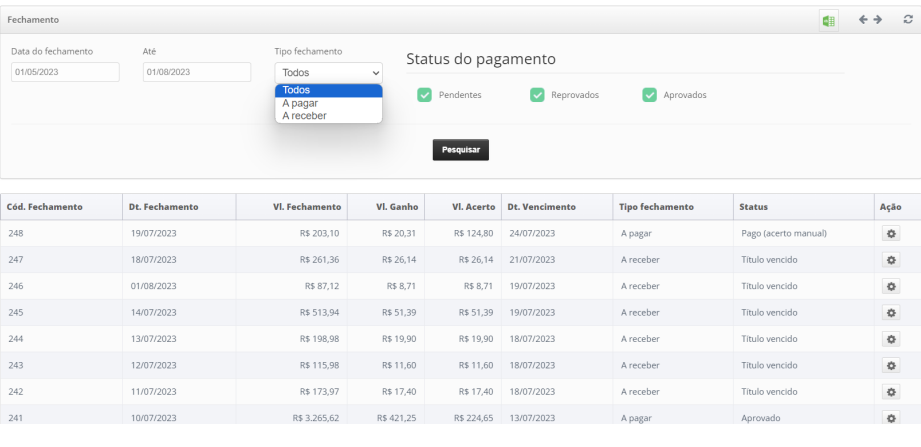
Task: Focus the 'Até' date input field
Action: pos(197,72)
